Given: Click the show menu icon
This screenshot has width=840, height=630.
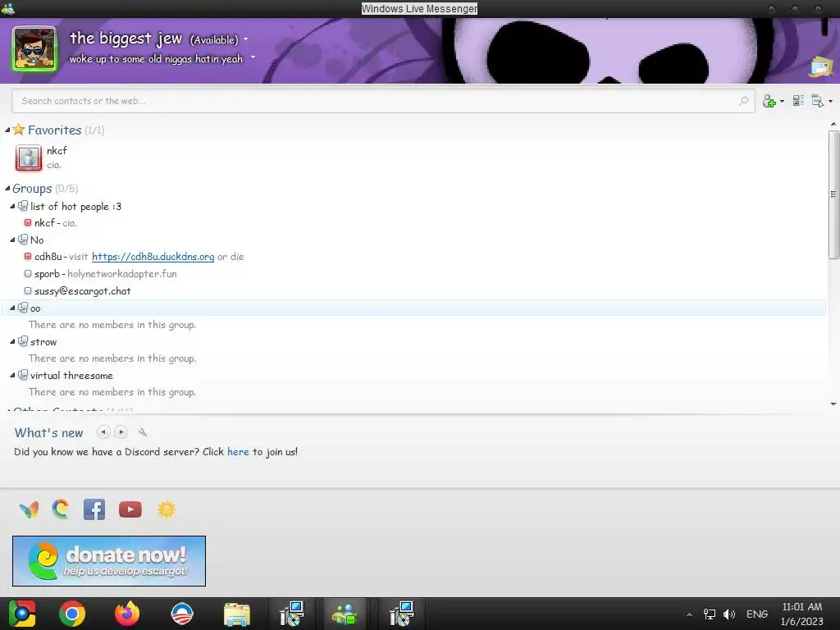Looking at the screenshot, I should coord(818,101).
